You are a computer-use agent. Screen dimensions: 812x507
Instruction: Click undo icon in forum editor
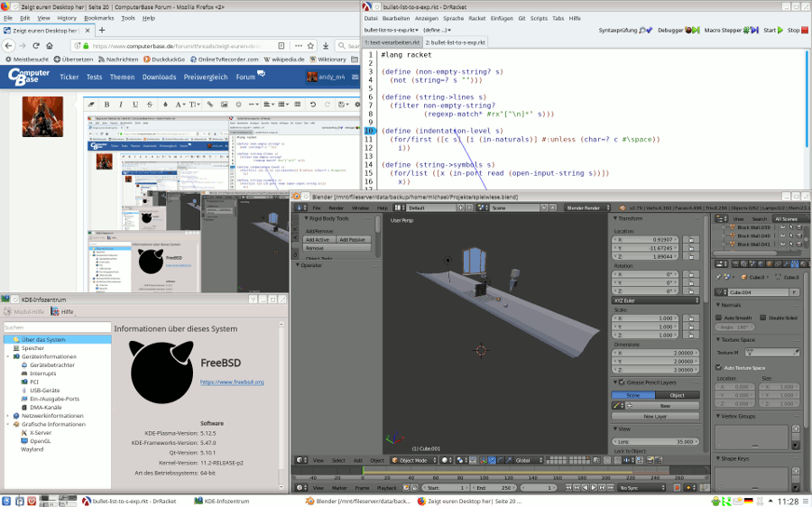point(313,104)
